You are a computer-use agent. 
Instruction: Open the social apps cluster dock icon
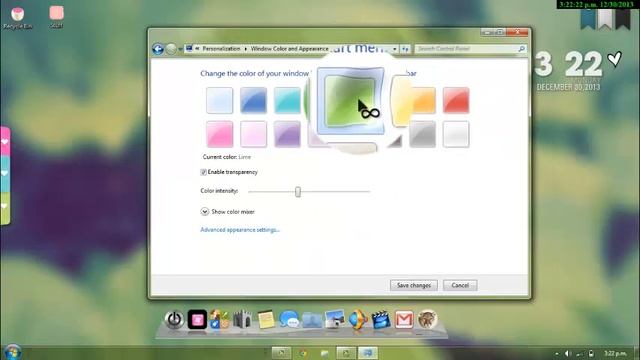point(220,319)
